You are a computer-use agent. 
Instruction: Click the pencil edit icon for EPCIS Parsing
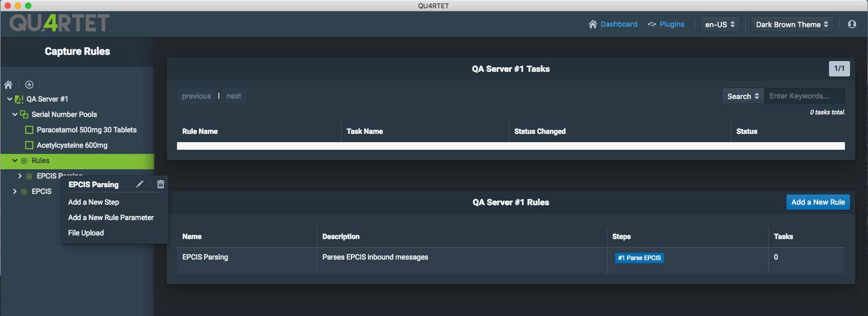point(140,184)
